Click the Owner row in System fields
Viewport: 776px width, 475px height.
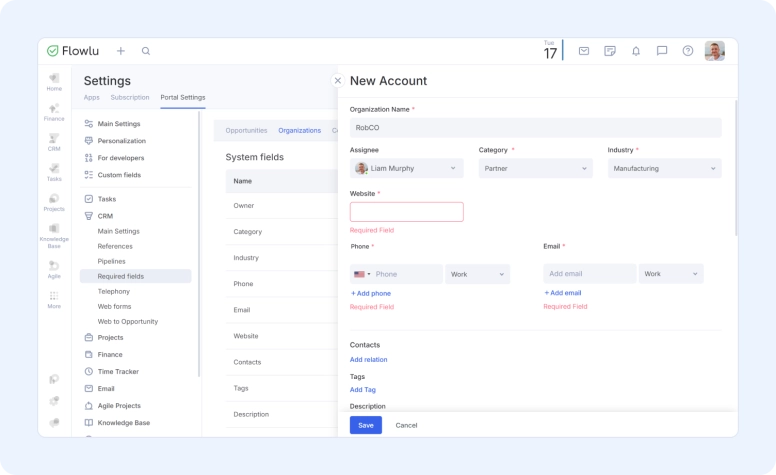coord(282,205)
